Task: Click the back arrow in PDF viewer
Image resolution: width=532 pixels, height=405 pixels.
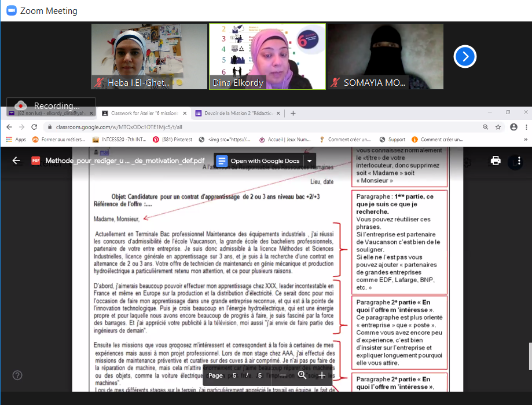Action: click(16, 160)
